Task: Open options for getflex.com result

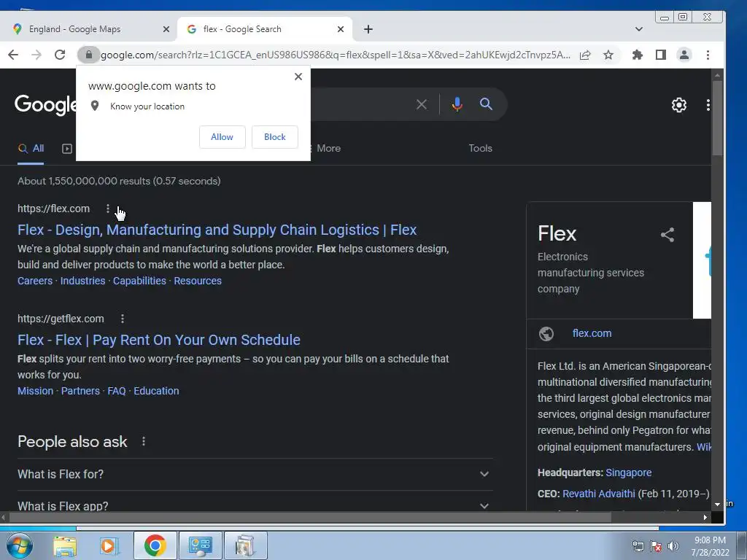Action: (123, 319)
